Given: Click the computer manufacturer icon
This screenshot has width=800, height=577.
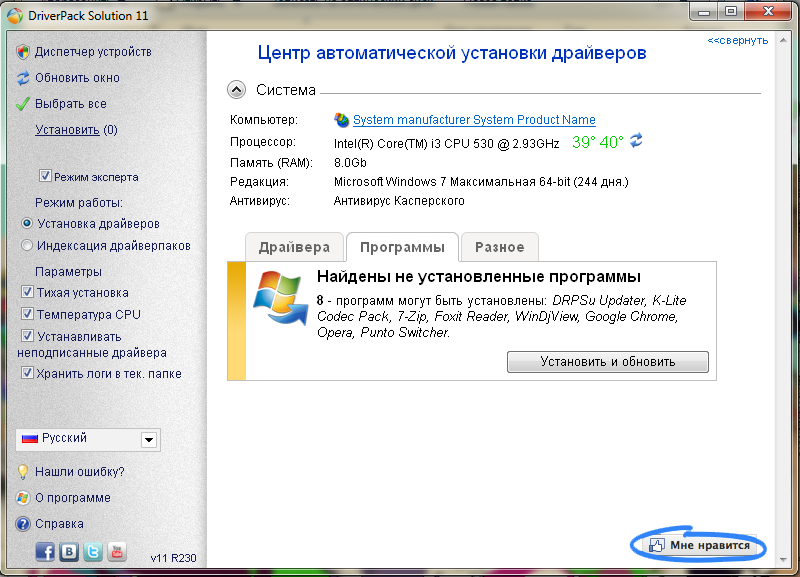Looking at the screenshot, I should [x=341, y=120].
